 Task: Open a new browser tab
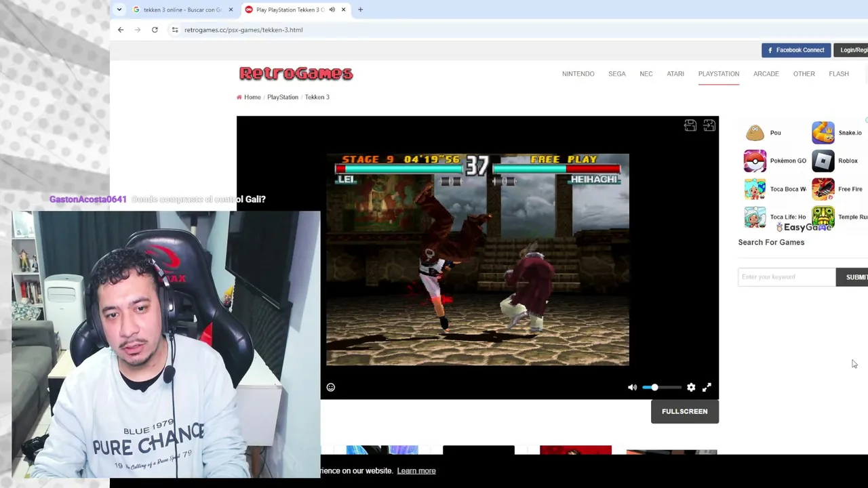360,9
